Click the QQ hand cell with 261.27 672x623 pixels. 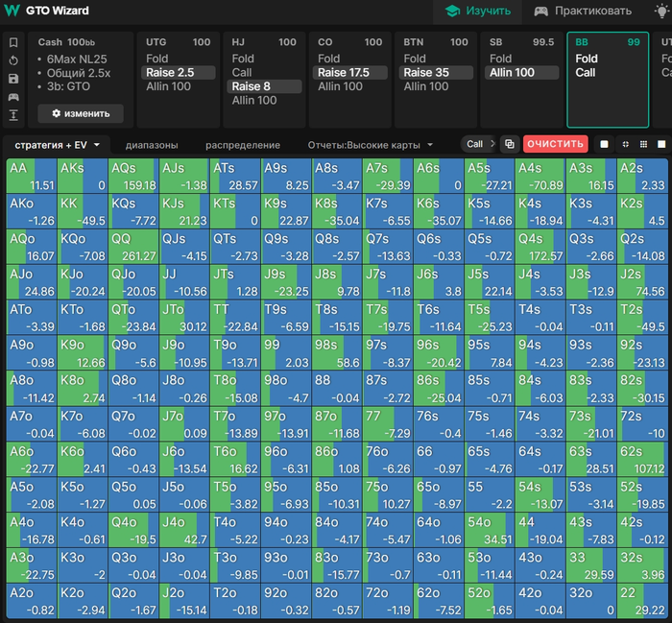point(133,247)
